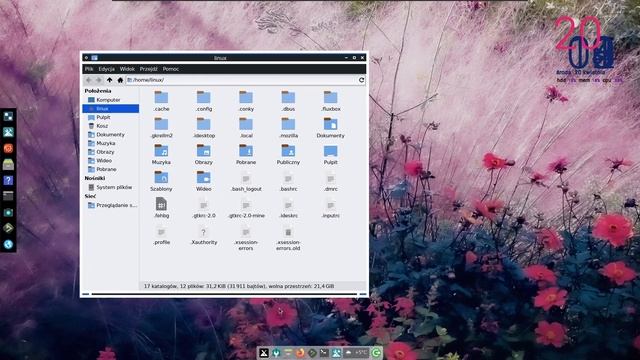
Task: Select the .conky folder icon
Action: (x=246, y=97)
